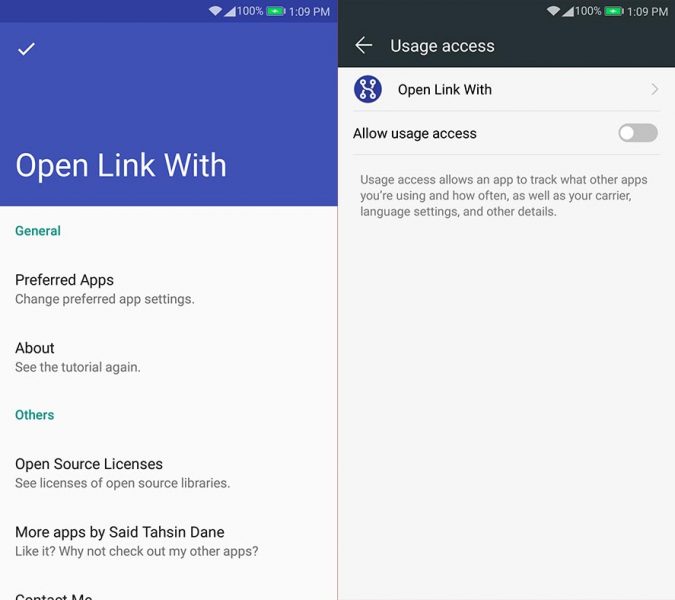Tap the signal icon in the right status bar
Viewport: 675px width, 600px height.
point(568,11)
